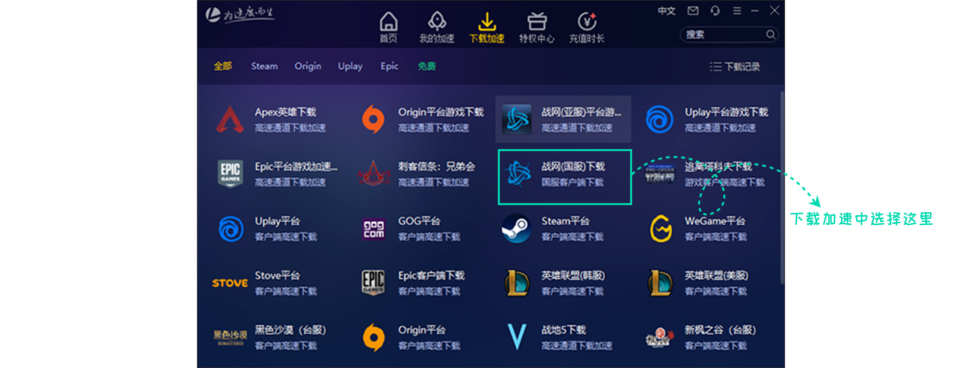The height and width of the screenshot is (368, 980).
Task: Click the vertical scrollbar of game list
Action: tap(782, 186)
